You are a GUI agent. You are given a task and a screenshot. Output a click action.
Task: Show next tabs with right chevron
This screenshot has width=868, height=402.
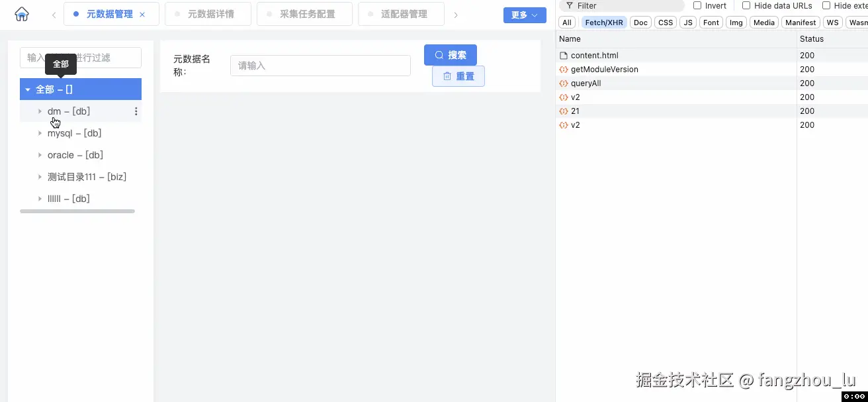(456, 15)
